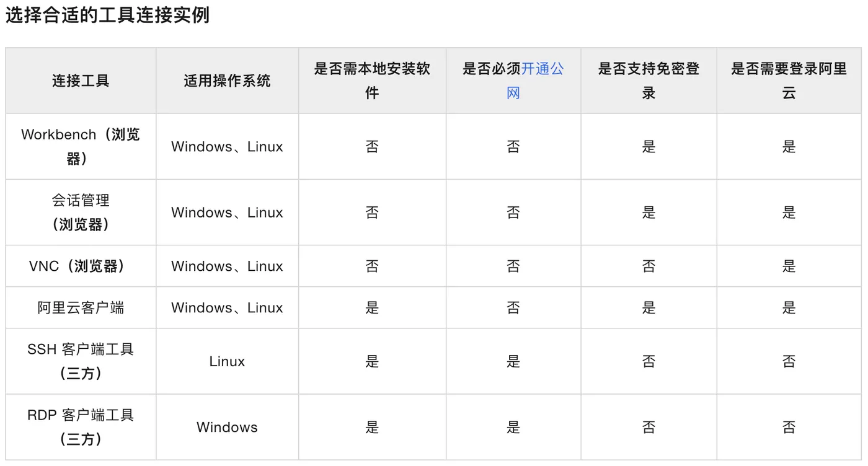Select the SSH 客户端工具（三方）cell
This screenshot has height=466, width=868.
[x=81, y=361]
